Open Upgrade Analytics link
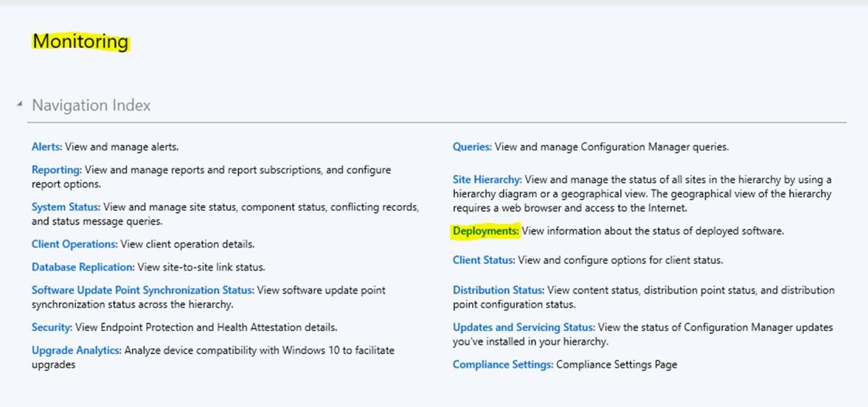The width and height of the screenshot is (868, 407). [76, 350]
